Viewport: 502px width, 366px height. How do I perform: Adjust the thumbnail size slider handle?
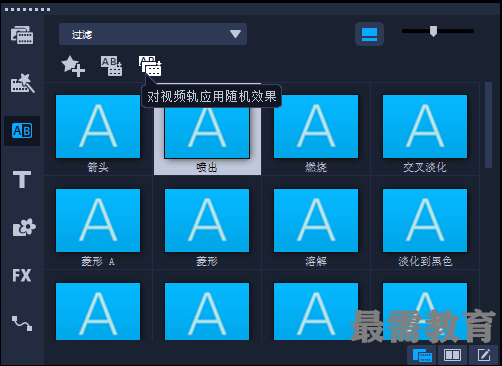pyautogui.click(x=433, y=31)
